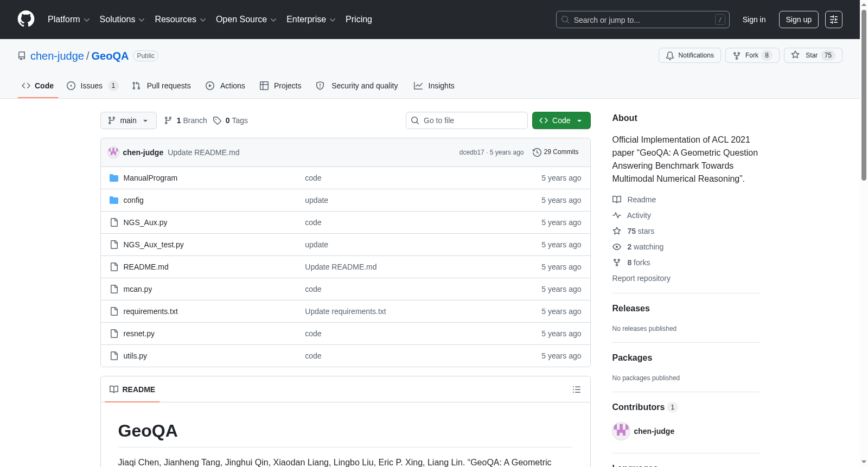Expand the Open Source menu

click(x=246, y=20)
